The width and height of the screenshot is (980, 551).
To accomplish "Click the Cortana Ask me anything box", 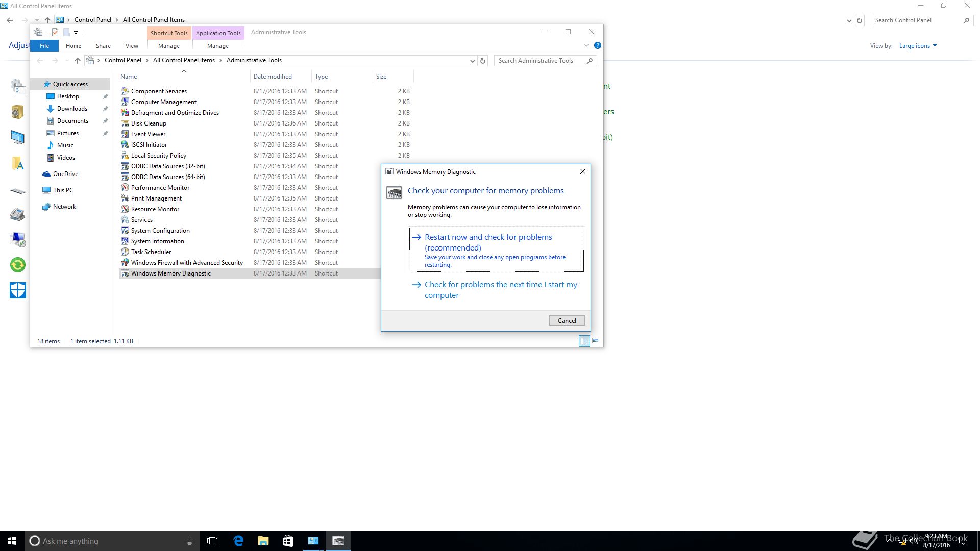I will 112,541.
